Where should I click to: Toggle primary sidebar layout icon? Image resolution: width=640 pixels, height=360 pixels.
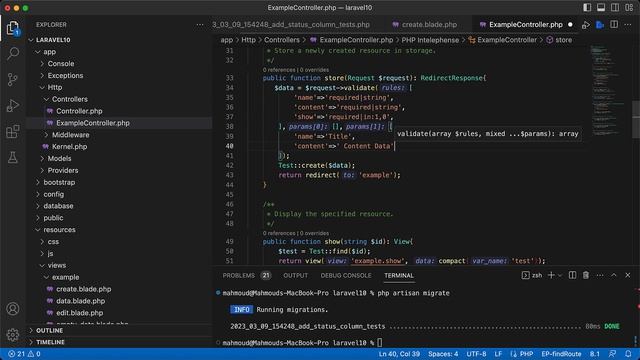[587, 7]
